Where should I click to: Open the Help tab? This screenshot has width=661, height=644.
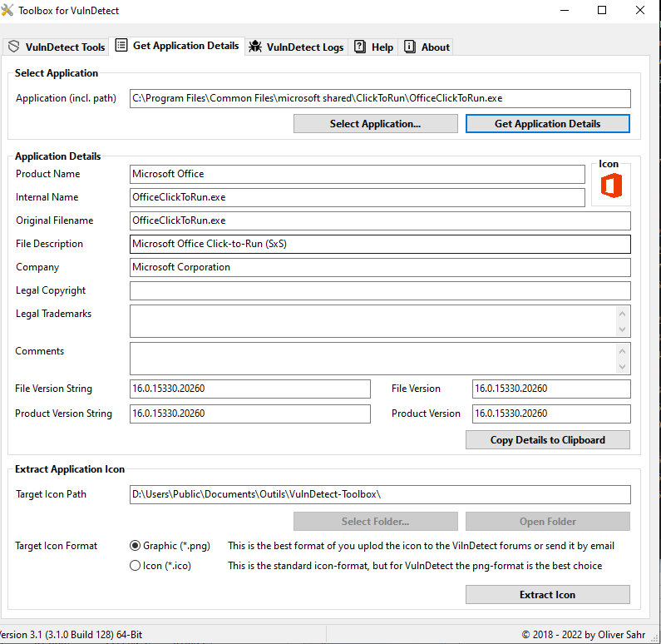point(373,47)
